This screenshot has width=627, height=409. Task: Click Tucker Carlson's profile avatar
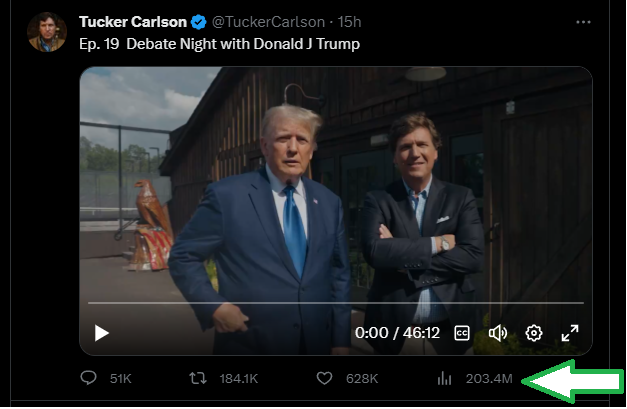click(46, 33)
